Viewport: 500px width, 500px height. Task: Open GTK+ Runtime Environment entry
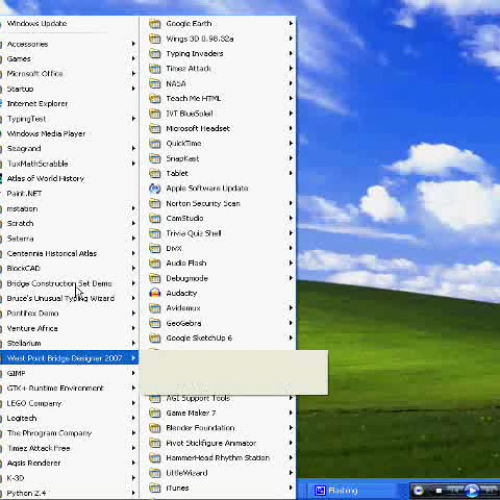[x=69, y=388]
